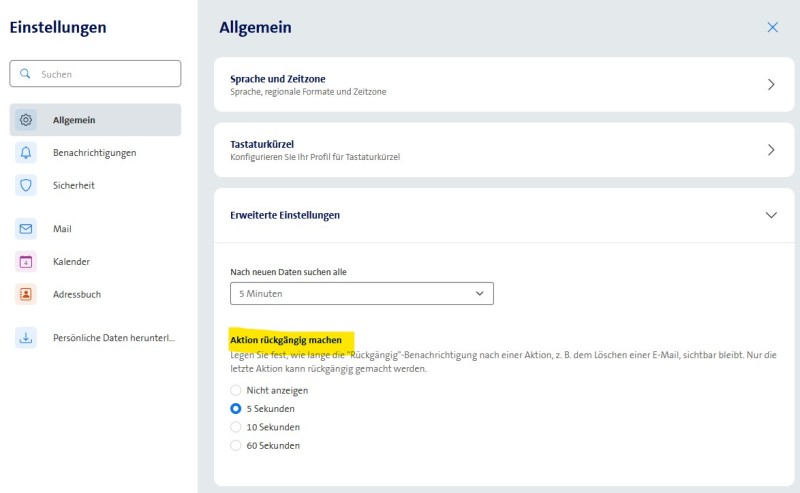
Task: Click the contact icon for Adressbuch
Action: point(26,295)
